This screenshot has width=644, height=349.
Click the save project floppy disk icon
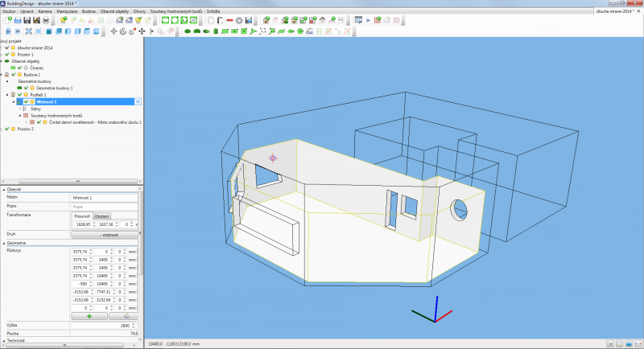(x=27, y=20)
